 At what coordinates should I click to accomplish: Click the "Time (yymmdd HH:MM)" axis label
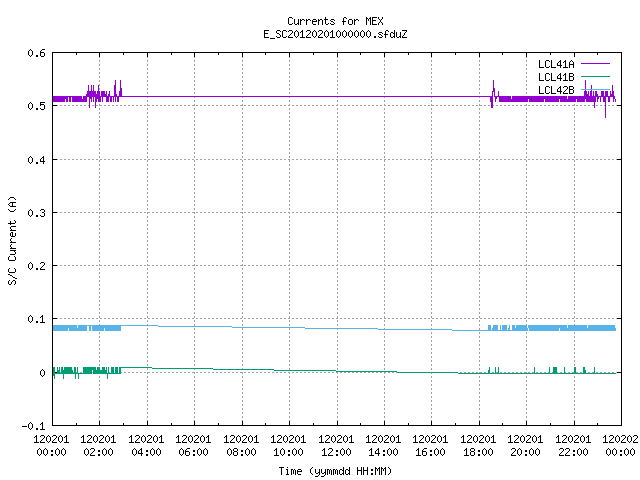[335, 471]
